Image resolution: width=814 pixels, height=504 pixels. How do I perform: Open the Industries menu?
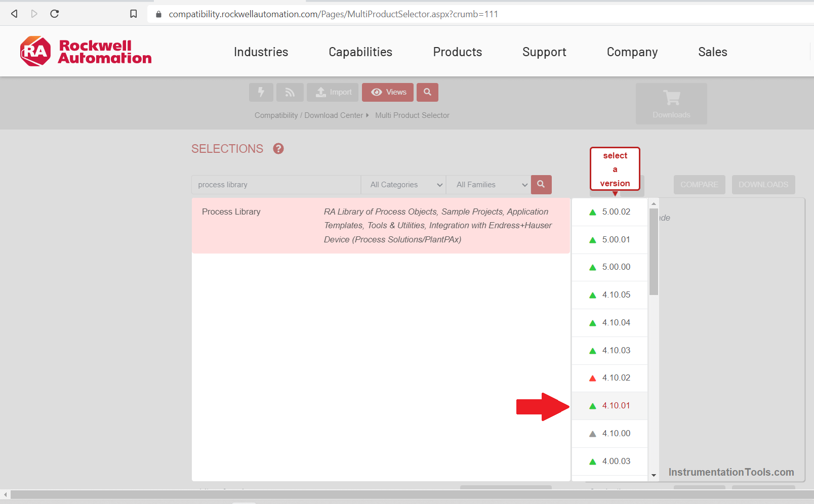261,52
